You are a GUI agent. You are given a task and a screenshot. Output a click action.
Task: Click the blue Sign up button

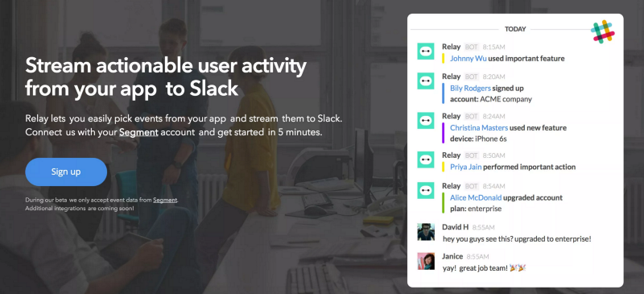(x=66, y=172)
